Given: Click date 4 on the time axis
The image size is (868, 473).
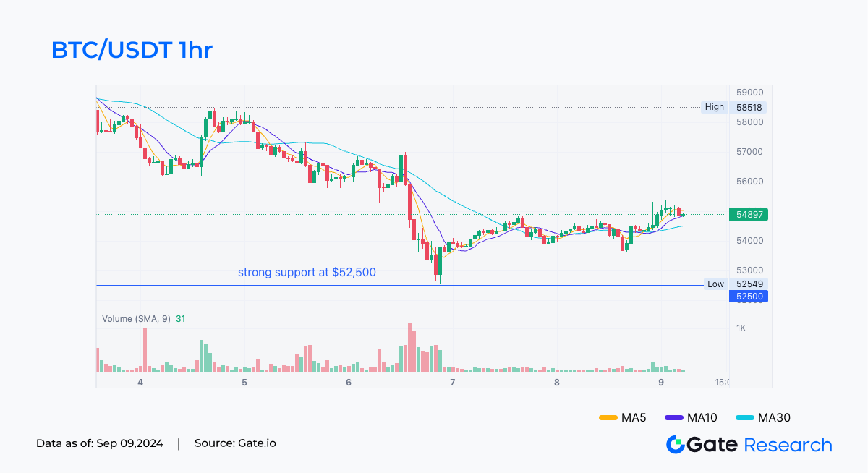Looking at the screenshot, I should pyautogui.click(x=140, y=382).
